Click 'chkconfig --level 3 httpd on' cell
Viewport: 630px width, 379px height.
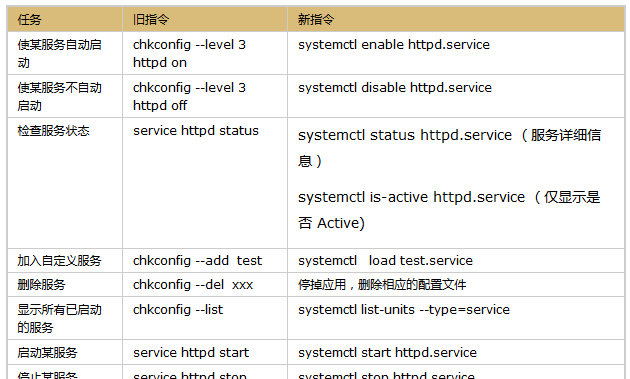click(205, 53)
